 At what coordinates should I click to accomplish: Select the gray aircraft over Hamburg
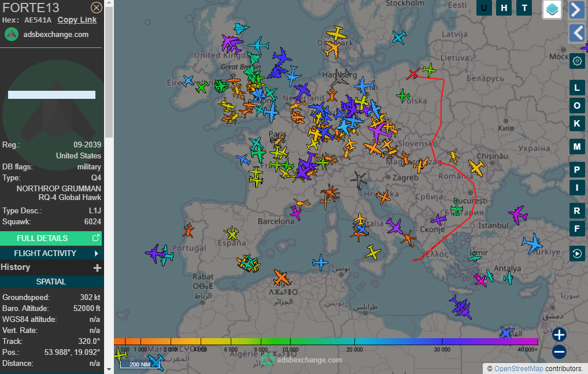(341, 77)
